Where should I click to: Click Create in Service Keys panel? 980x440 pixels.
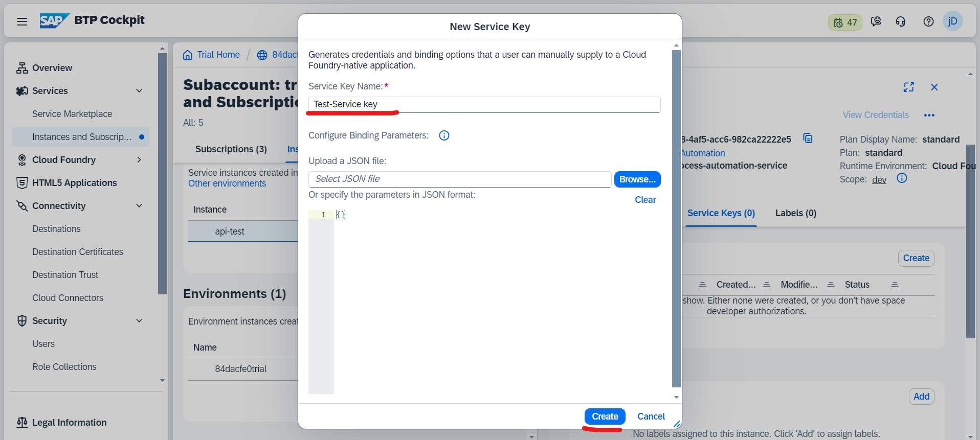point(916,259)
